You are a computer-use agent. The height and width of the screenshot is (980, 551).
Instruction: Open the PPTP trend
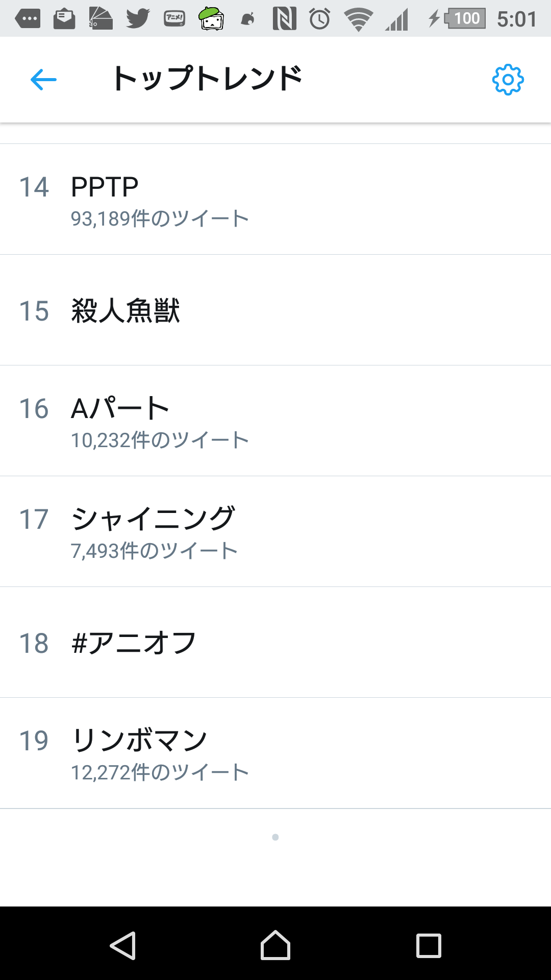105,187
